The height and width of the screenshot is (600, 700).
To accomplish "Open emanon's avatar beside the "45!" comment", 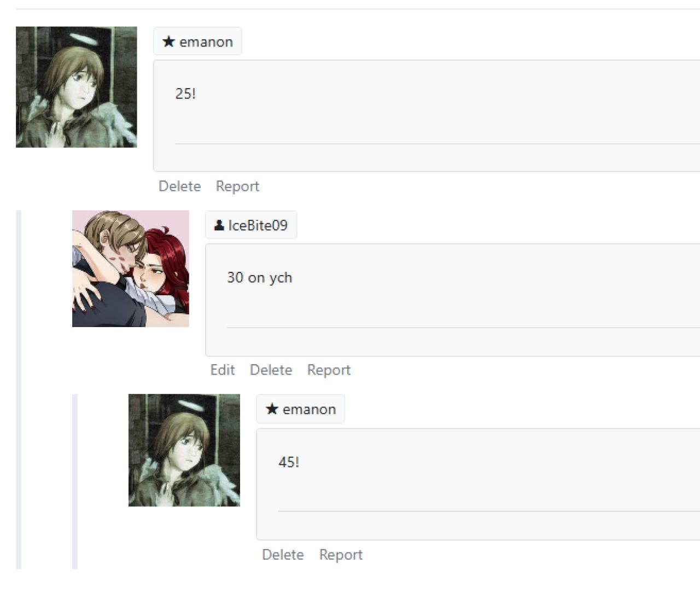I will [184, 450].
